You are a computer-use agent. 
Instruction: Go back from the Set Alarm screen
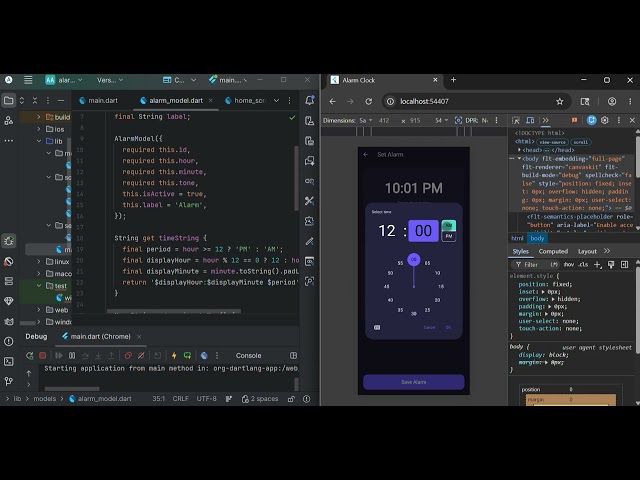point(366,154)
